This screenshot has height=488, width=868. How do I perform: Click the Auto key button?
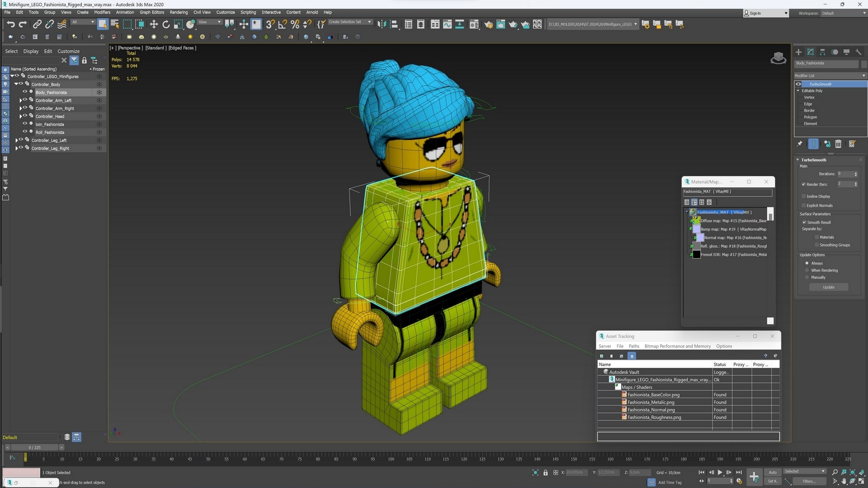(773, 472)
